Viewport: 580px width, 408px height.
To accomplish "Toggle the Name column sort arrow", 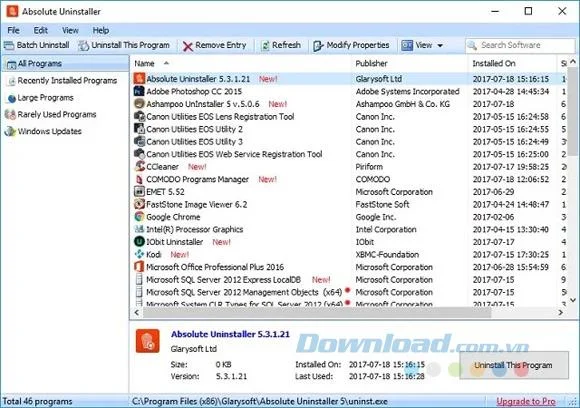I will pos(166,63).
